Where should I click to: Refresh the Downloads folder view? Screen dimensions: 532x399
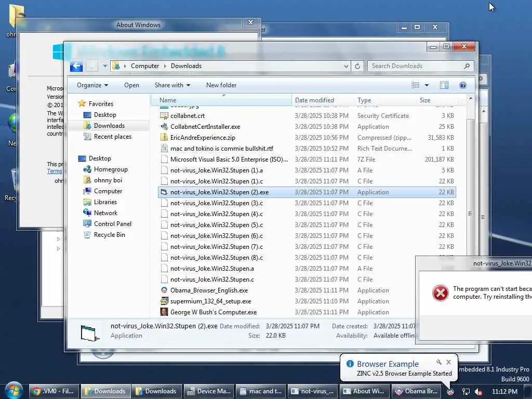357,66
